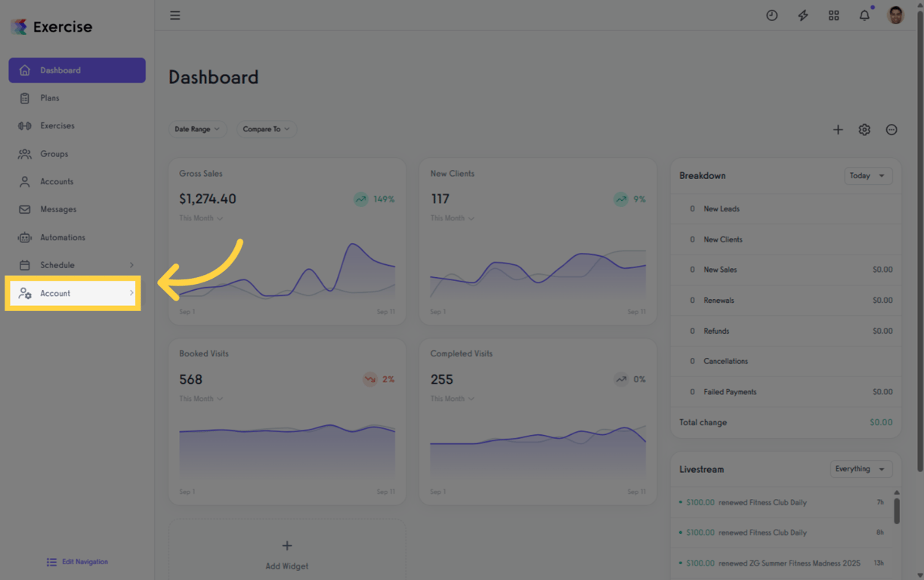This screenshot has width=924, height=580.
Task: Click the Refunds breakdown row
Action: pos(786,331)
